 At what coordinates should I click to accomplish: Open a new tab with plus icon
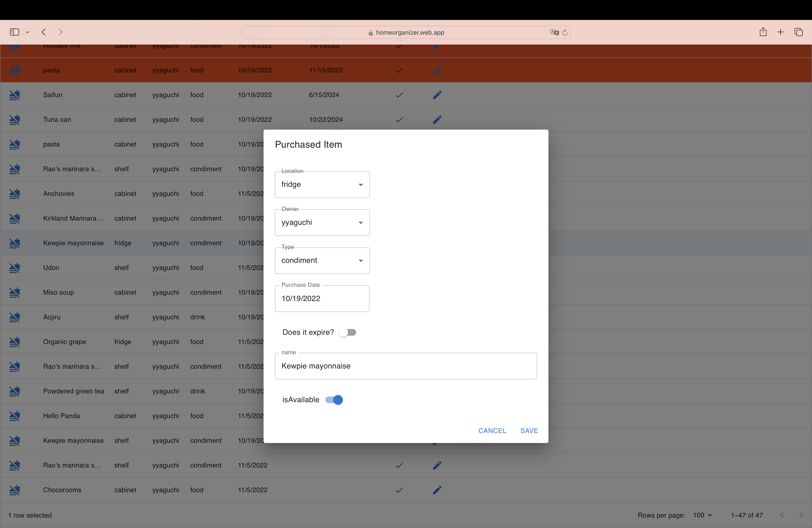click(781, 32)
